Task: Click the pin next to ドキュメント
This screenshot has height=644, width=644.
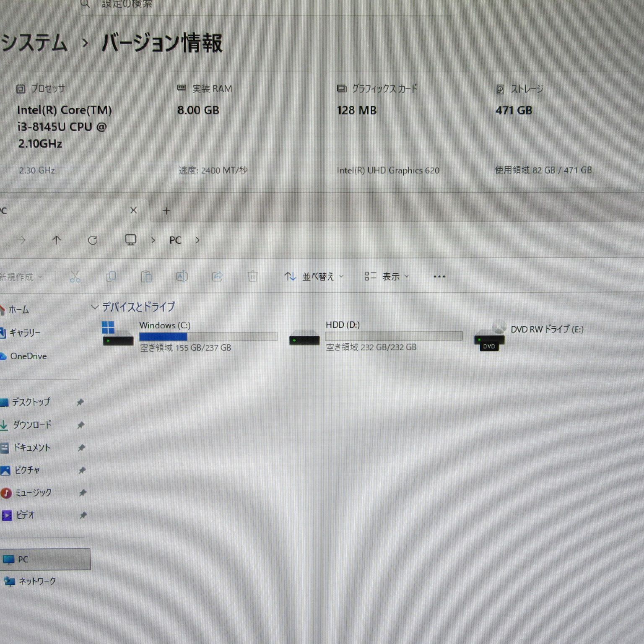Action: [x=81, y=448]
